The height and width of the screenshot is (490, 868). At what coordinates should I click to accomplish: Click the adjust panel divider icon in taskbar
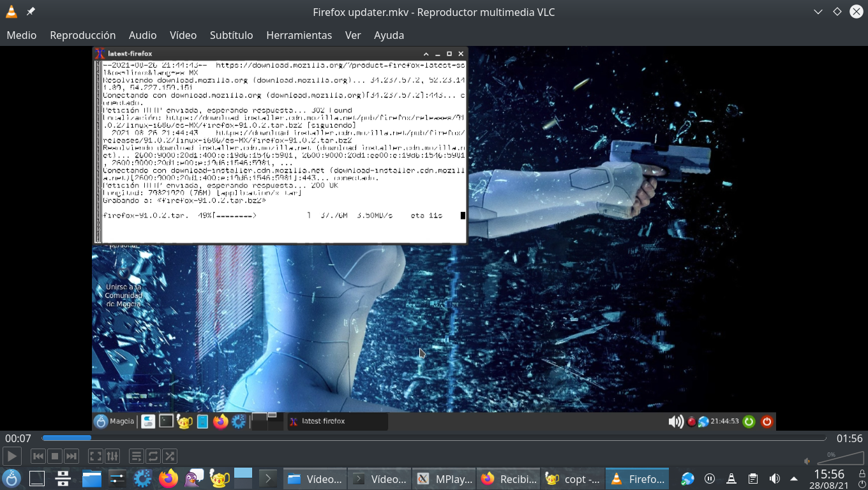coord(63,478)
